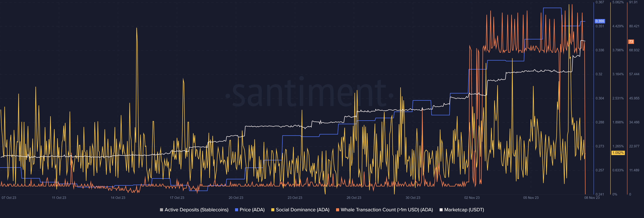
Task: Click the 17 Oct 23 date label
Action: (x=177, y=198)
